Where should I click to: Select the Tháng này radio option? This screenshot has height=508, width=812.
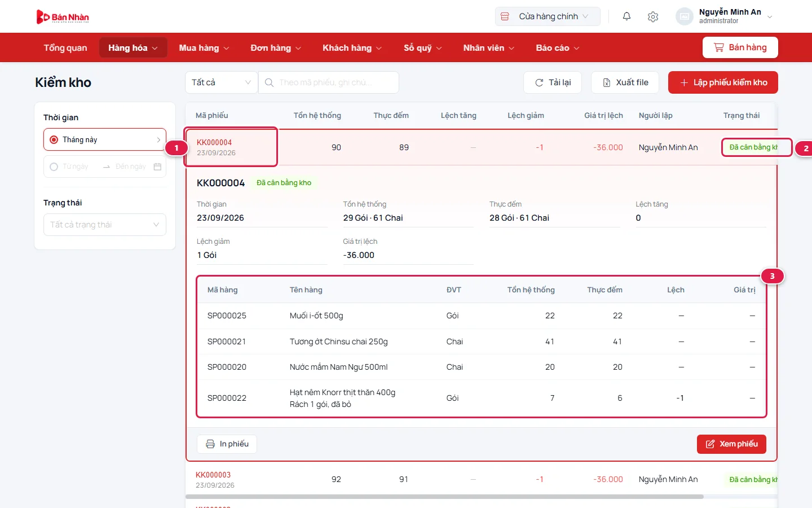coord(54,139)
